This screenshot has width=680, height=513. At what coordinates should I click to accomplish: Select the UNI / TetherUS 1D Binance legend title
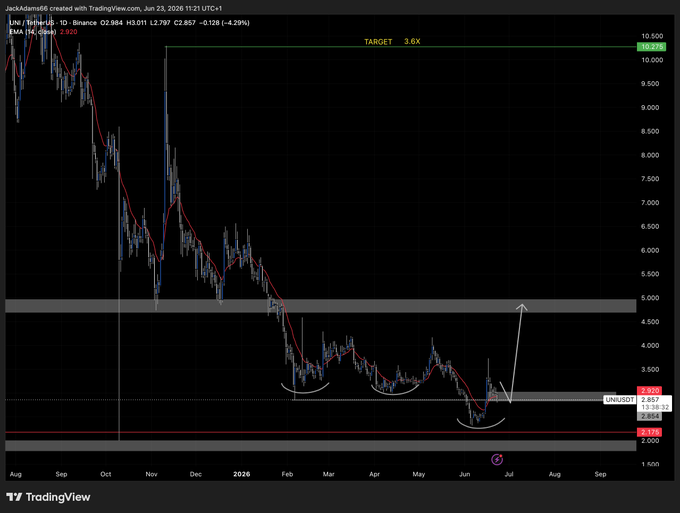pyautogui.click(x=53, y=23)
